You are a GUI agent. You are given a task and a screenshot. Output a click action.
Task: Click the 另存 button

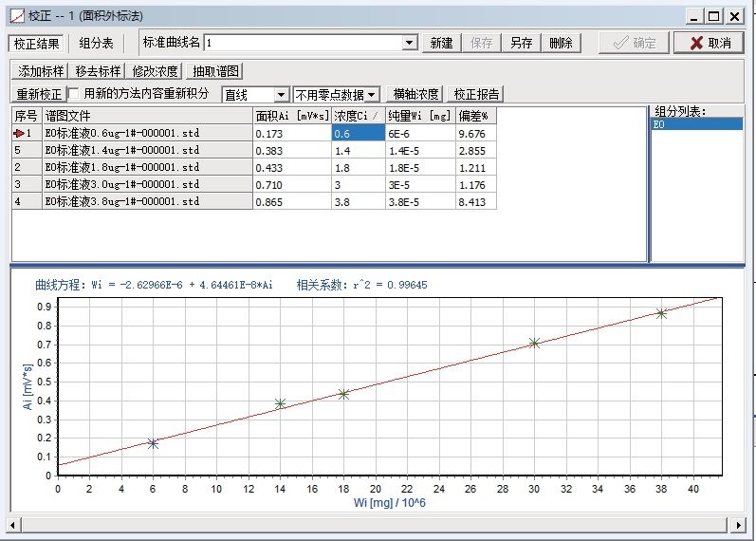coord(521,43)
